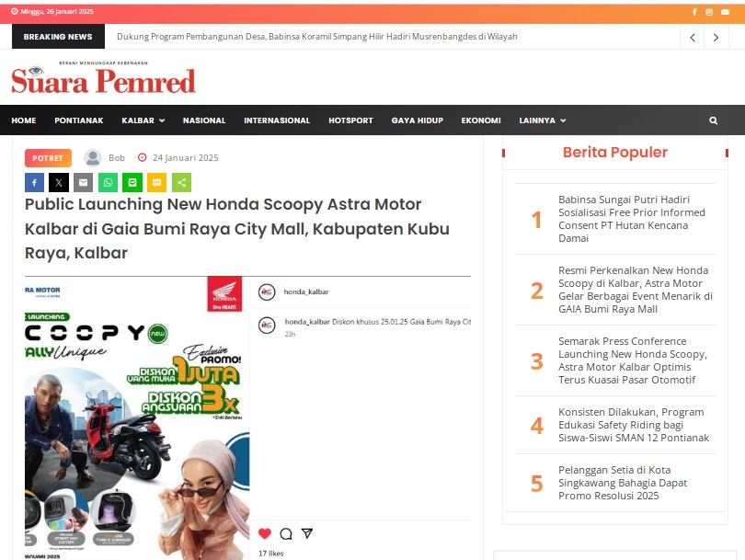This screenshot has height=560, width=745.
Task: Expand the LAINNYA dropdown menu
Action: [x=543, y=120]
